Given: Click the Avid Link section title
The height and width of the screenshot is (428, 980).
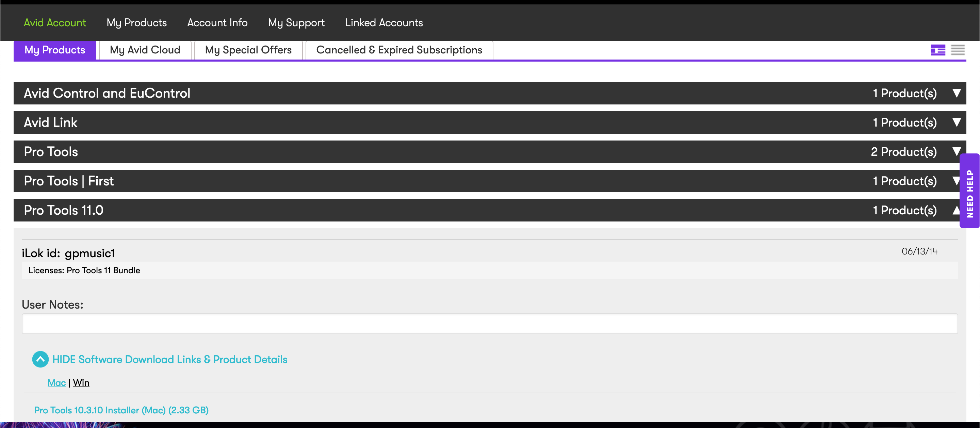Looking at the screenshot, I should coord(51,122).
